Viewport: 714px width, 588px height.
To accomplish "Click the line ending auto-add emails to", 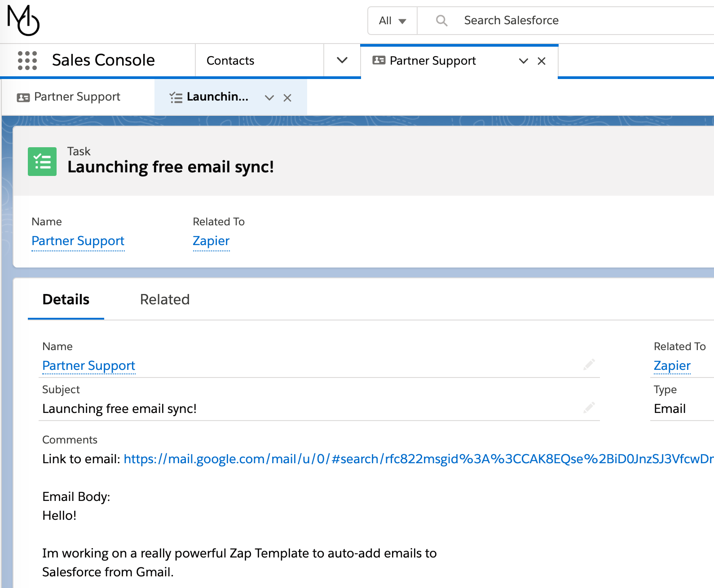I will click(x=239, y=553).
